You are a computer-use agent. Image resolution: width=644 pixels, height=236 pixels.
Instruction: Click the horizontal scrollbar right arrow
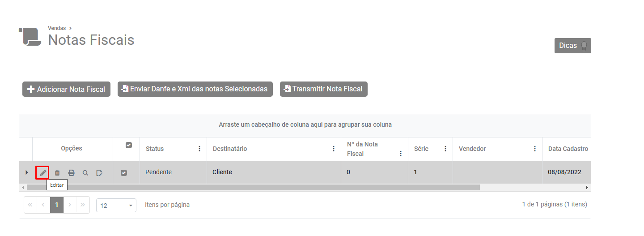(587, 187)
